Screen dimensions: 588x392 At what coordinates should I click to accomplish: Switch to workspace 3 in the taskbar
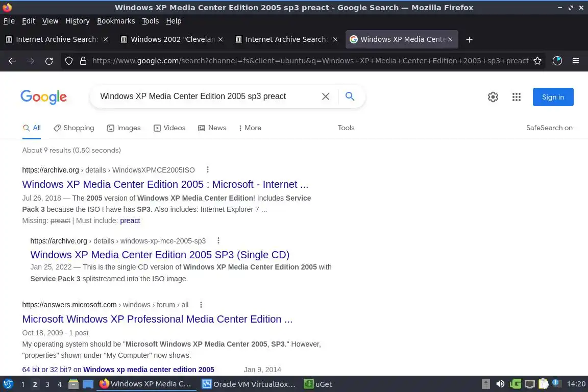click(47, 384)
